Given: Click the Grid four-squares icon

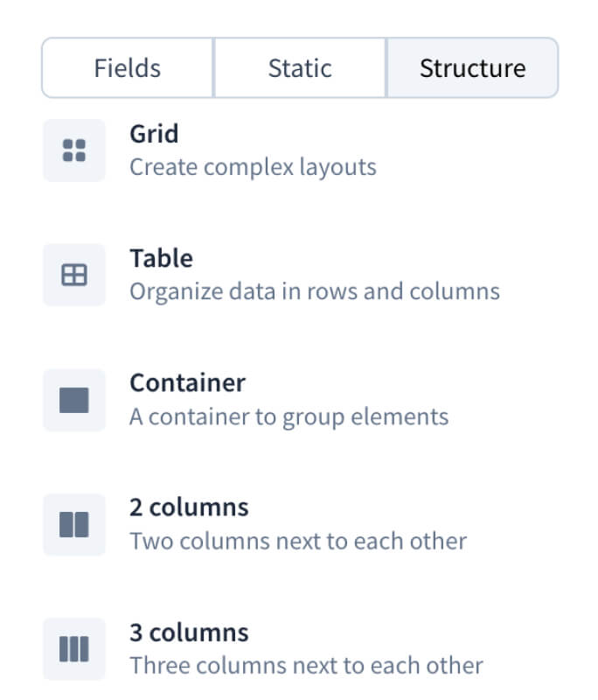Looking at the screenshot, I should pyautogui.click(x=74, y=150).
